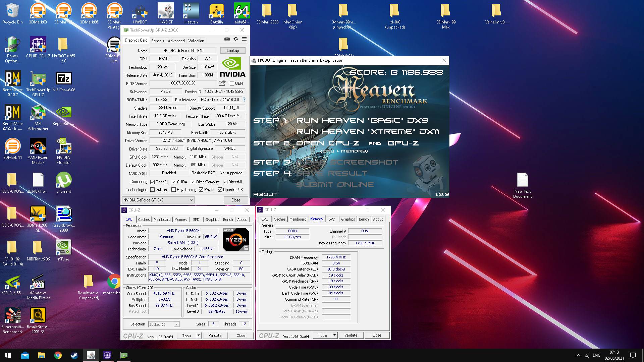Click Validate in Memory CPU-Z window
This screenshot has height=362, width=644.
point(351,335)
